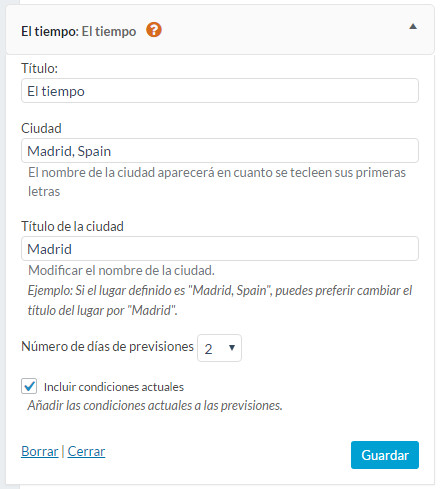
Task: Click the Ciudad field label
Action: 41,128
